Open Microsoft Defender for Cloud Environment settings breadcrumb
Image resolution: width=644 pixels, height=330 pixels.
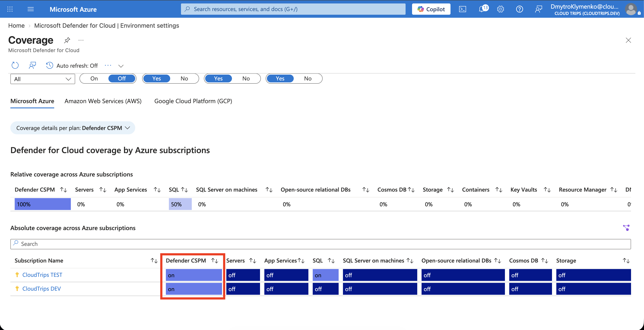pyautogui.click(x=106, y=26)
